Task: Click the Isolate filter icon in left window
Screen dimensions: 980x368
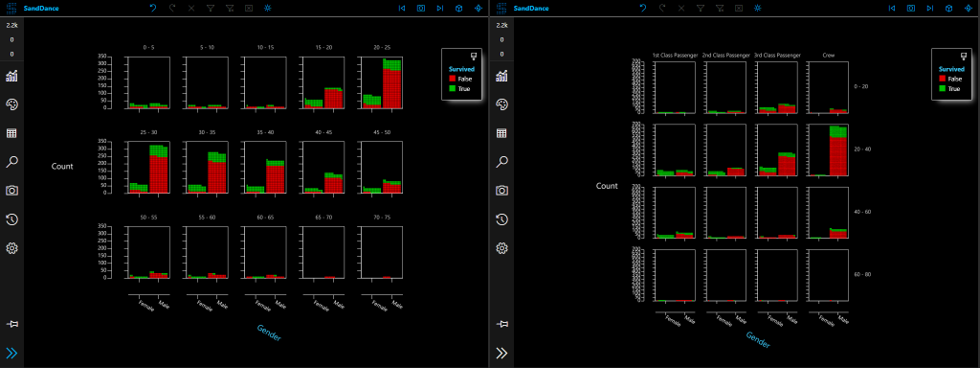Action: point(211,8)
